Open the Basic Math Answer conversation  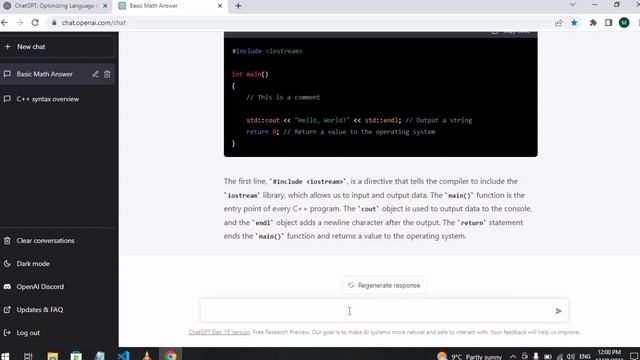click(44, 74)
